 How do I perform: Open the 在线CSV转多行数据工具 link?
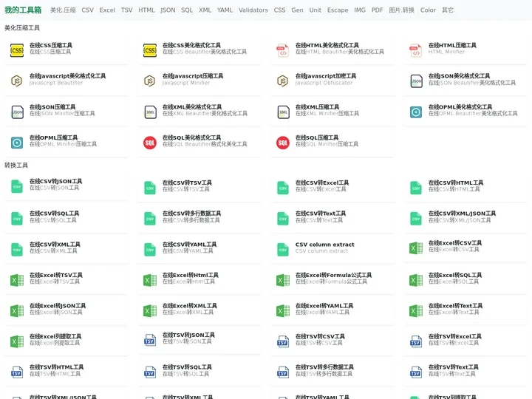(x=191, y=214)
